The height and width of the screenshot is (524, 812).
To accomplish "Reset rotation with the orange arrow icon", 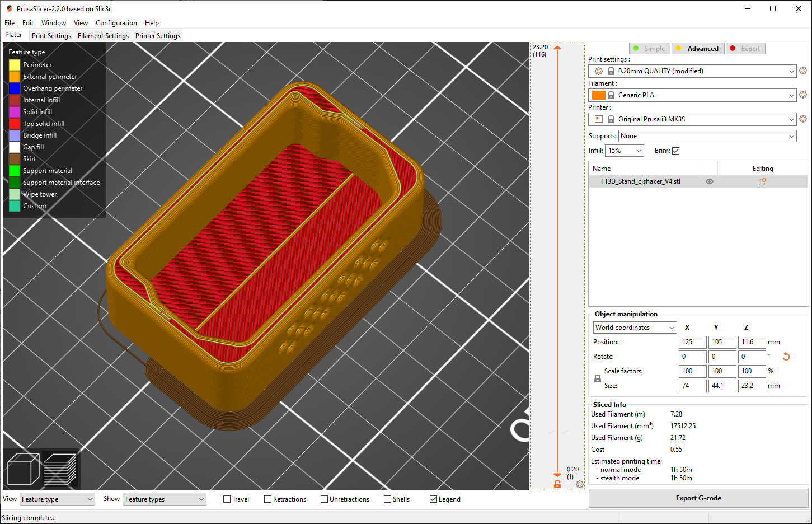I will [x=786, y=357].
